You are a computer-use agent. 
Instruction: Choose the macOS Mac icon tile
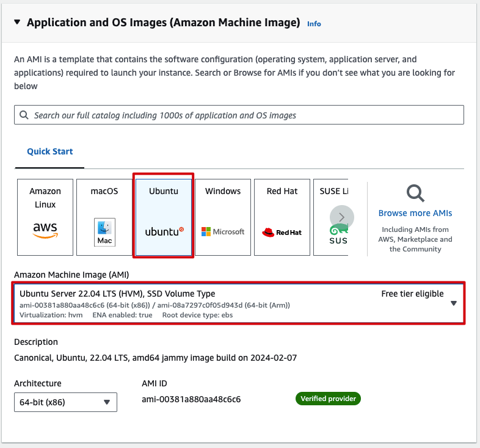click(x=104, y=217)
